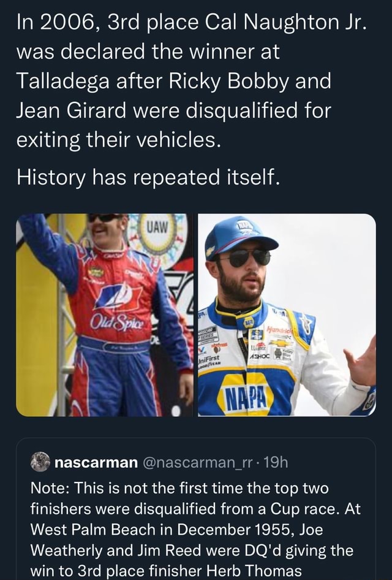The image size is (392, 580).
Task: Open the left photo of red-suited driver
Action: (104, 315)
